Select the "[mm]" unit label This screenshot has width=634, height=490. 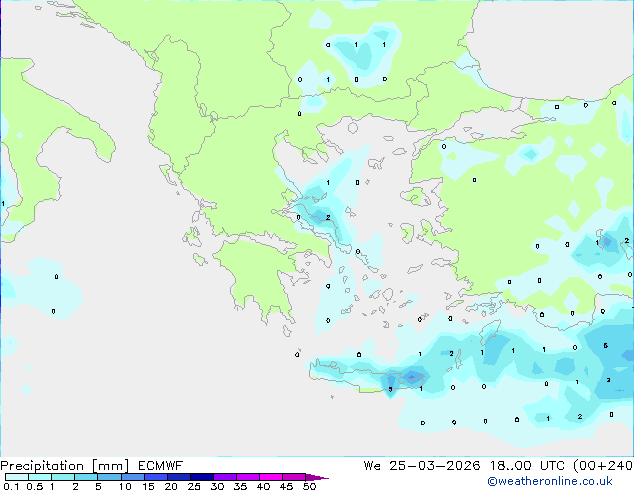coord(110,466)
